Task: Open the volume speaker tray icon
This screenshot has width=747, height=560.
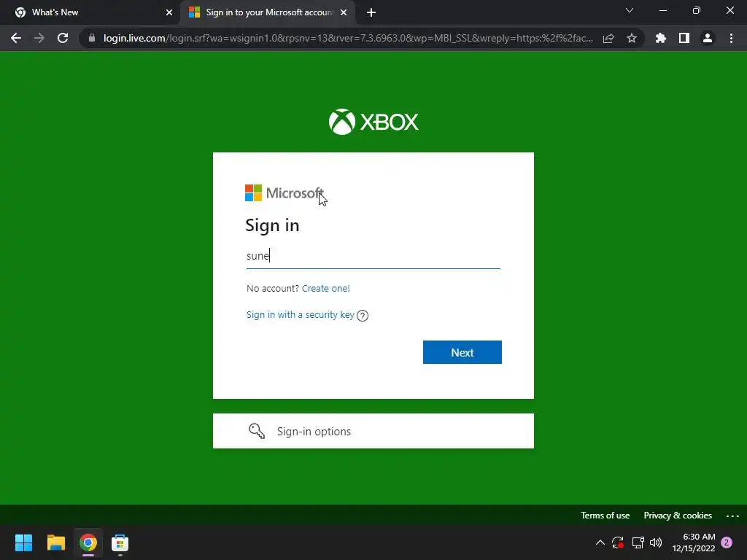Action: (x=656, y=542)
